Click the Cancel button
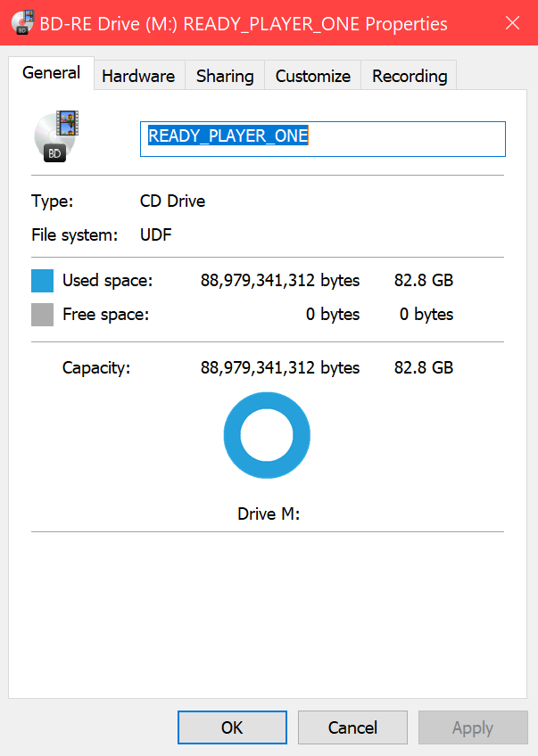 click(x=352, y=727)
